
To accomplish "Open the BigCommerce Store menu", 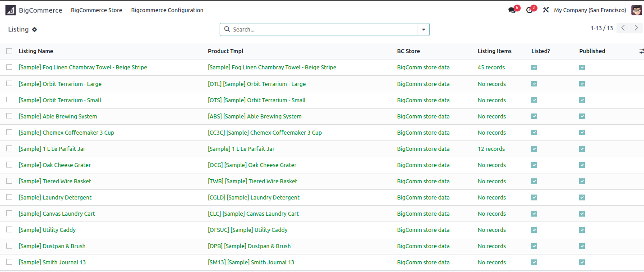I will (97, 10).
